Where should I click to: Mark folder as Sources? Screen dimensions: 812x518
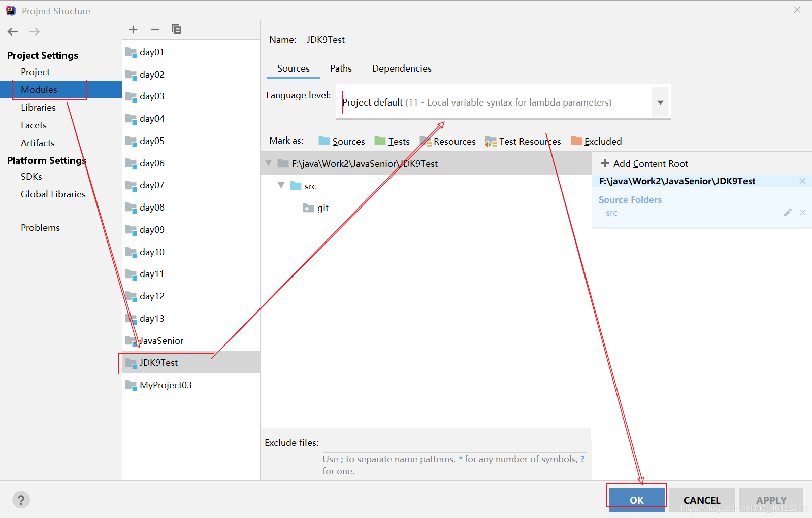(x=342, y=141)
